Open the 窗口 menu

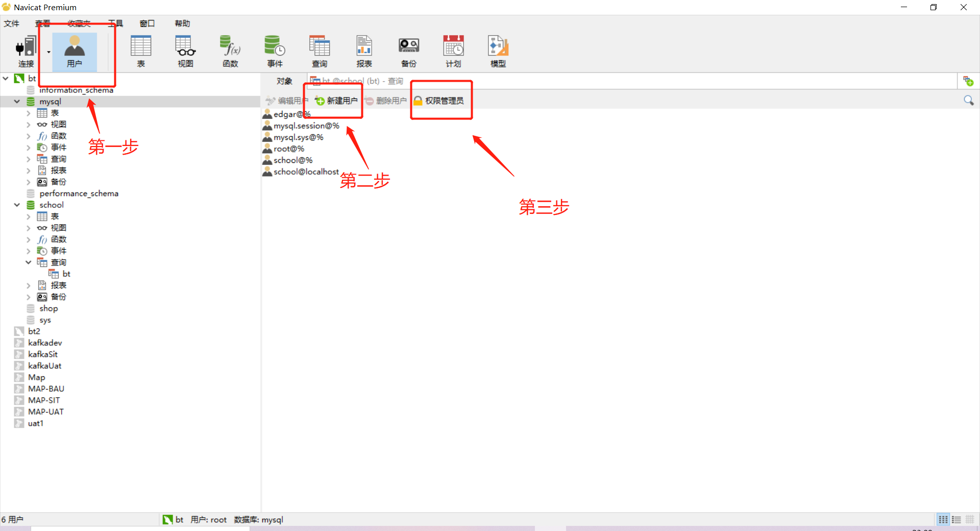tap(147, 23)
